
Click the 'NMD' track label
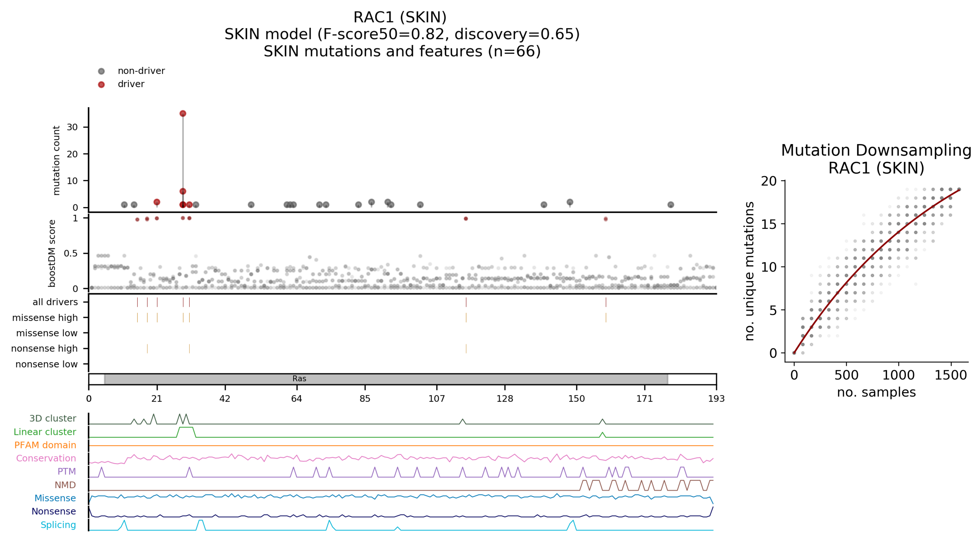pyautogui.click(x=65, y=485)
